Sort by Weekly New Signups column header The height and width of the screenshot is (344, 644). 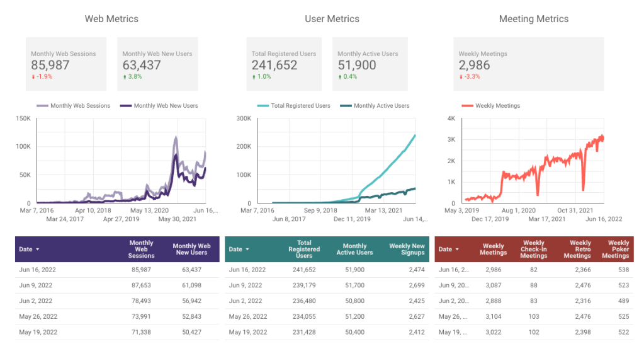tap(407, 249)
